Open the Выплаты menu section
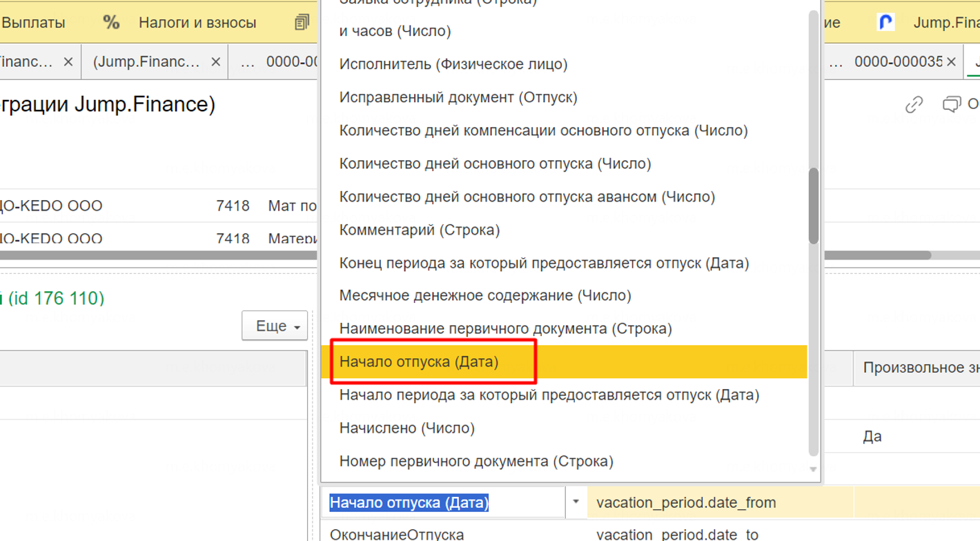The height and width of the screenshot is (541, 980). coord(33,23)
